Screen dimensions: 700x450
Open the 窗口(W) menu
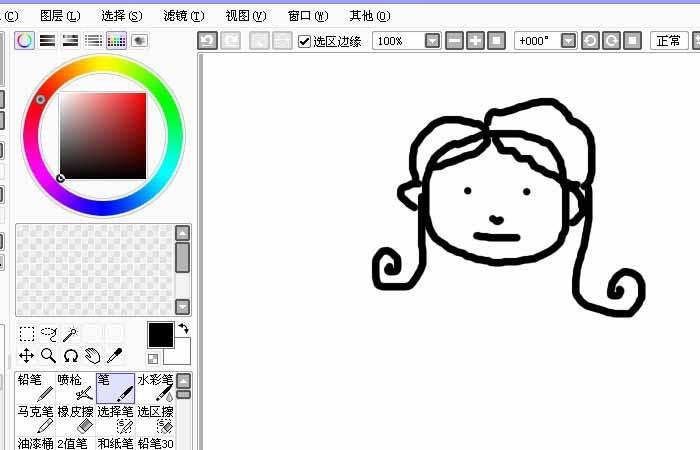pyautogui.click(x=308, y=16)
